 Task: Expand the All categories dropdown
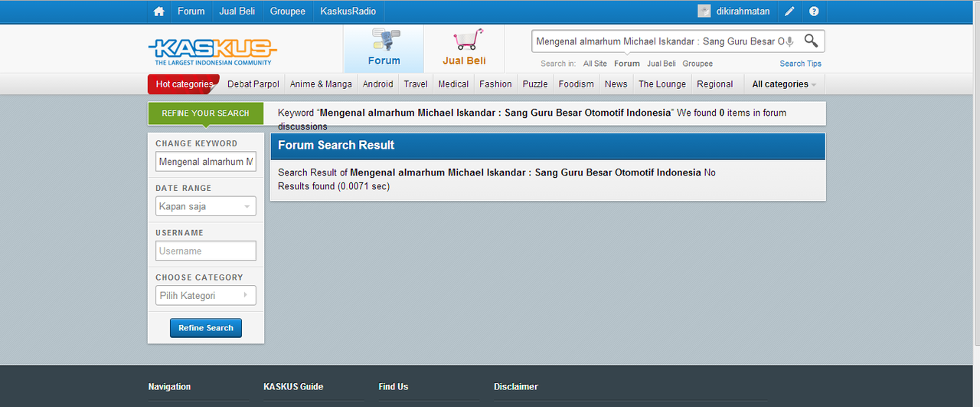(784, 84)
